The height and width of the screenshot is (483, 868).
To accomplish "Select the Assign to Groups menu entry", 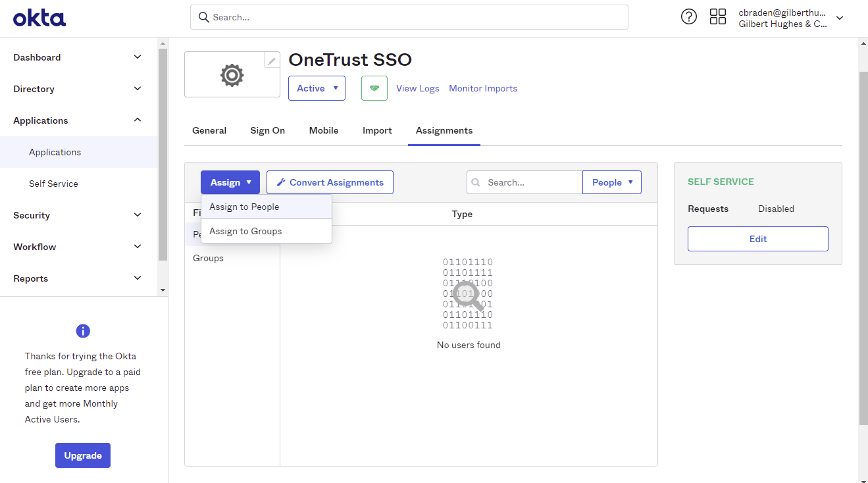I will pyautogui.click(x=244, y=230).
